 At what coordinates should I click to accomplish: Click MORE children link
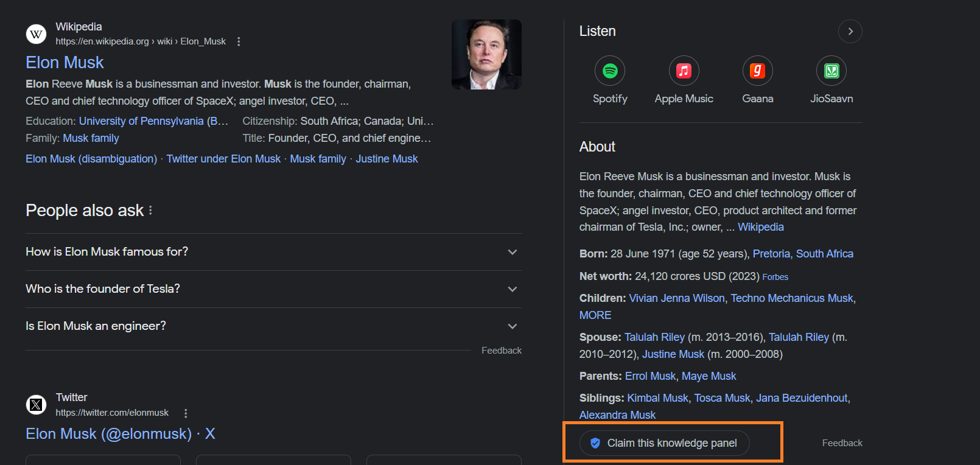[x=595, y=315]
